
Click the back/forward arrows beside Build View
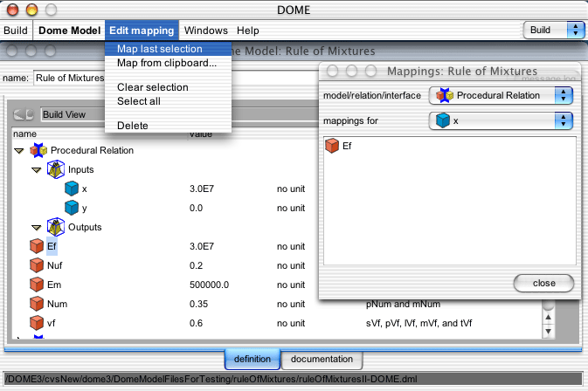pos(24,114)
